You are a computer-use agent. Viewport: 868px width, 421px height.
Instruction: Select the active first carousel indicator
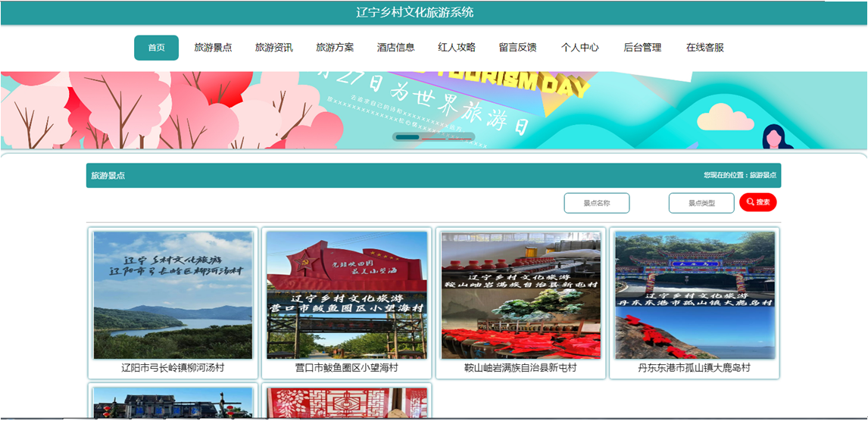coord(407,137)
